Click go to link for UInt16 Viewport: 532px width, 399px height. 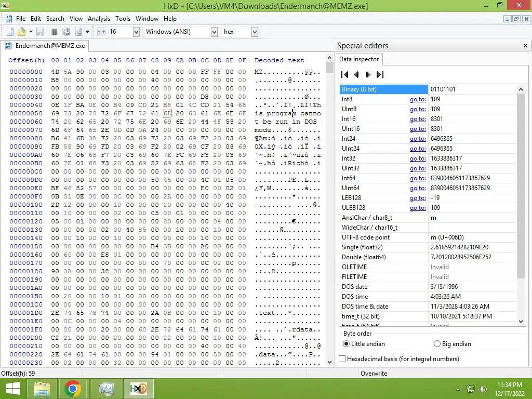[418, 129]
